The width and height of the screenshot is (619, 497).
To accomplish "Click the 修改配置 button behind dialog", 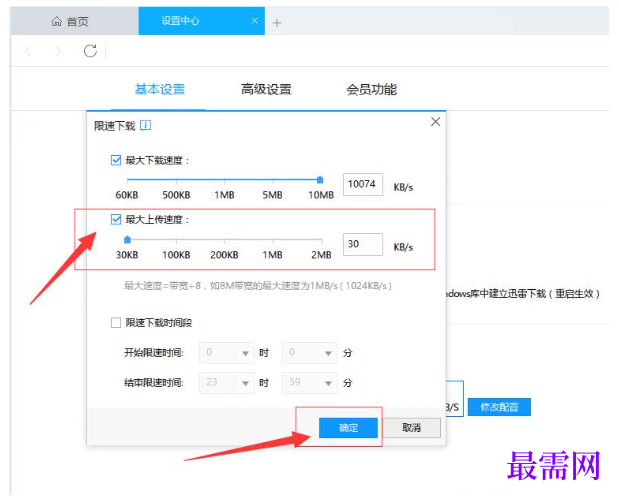I will click(x=499, y=407).
